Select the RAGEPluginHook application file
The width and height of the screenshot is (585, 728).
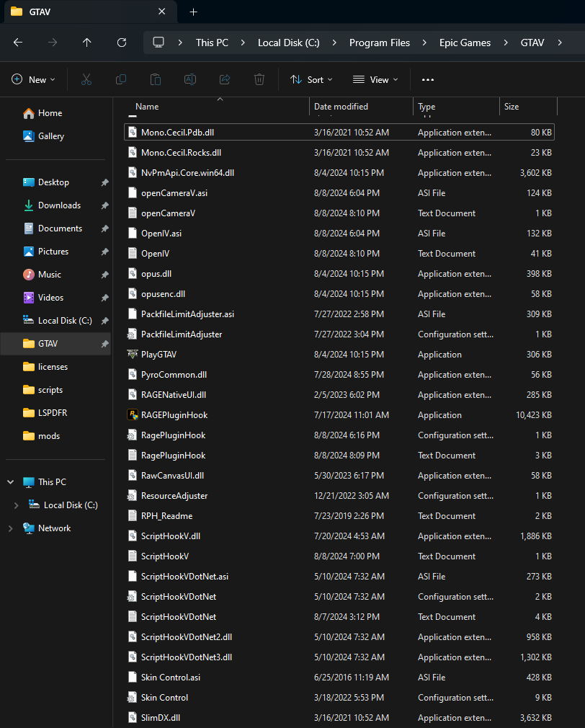click(174, 415)
